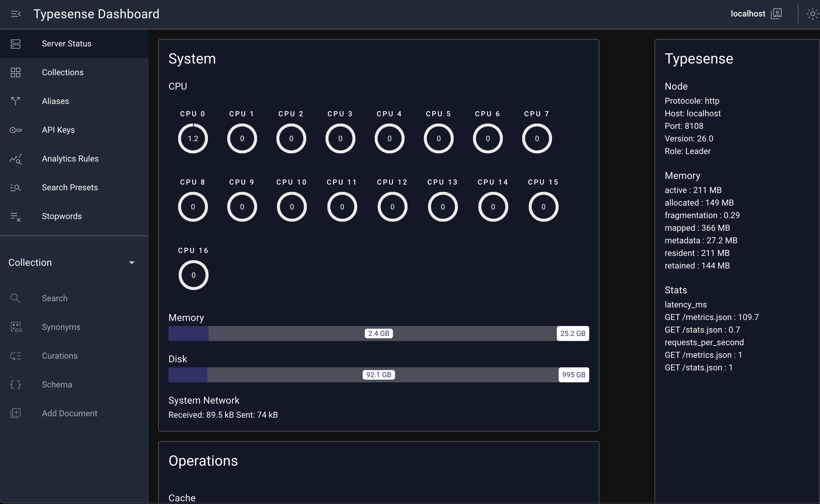Click the Search Presets icon
This screenshot has width=820, height=504.
(15, 187)
